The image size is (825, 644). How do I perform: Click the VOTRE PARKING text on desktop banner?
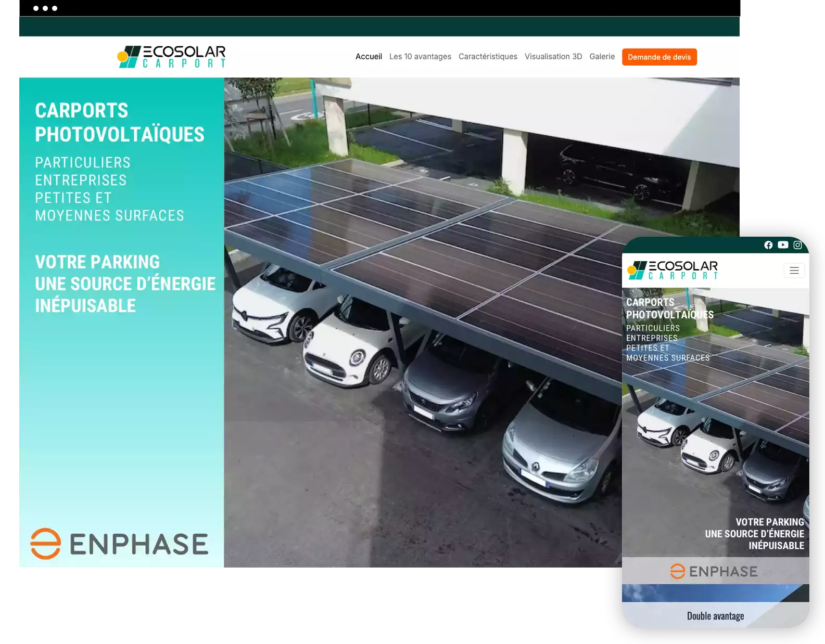pyautogui.click(x=97, y=262)
